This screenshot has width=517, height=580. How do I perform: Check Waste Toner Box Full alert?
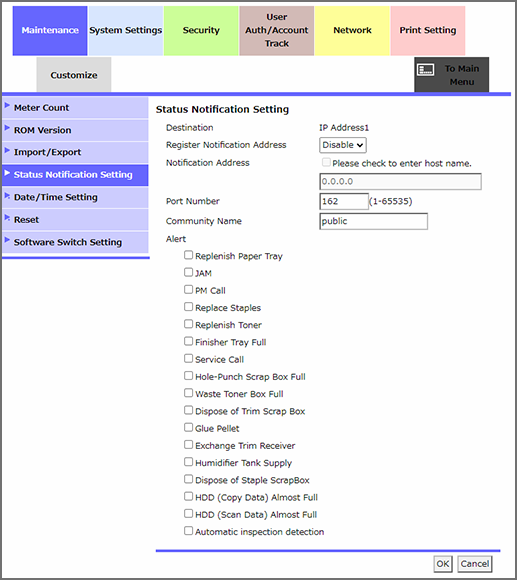point(189,393)
